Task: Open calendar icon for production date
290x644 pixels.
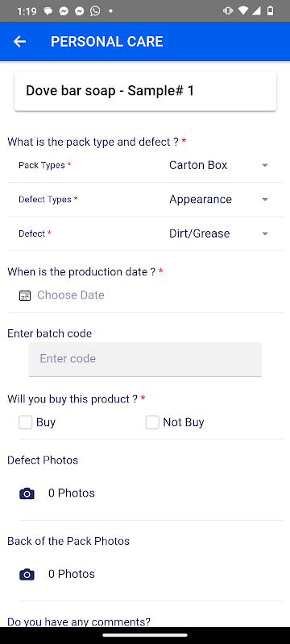Action: 25,295
